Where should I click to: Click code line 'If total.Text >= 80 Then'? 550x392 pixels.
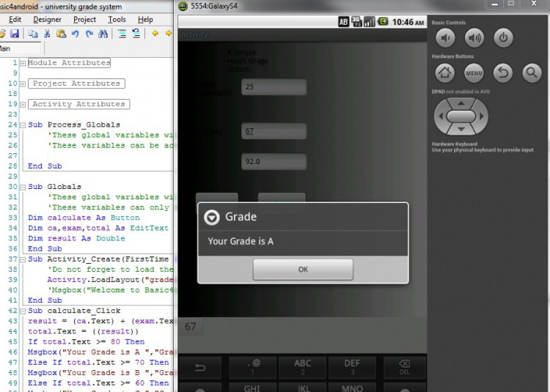click(87, 342)
